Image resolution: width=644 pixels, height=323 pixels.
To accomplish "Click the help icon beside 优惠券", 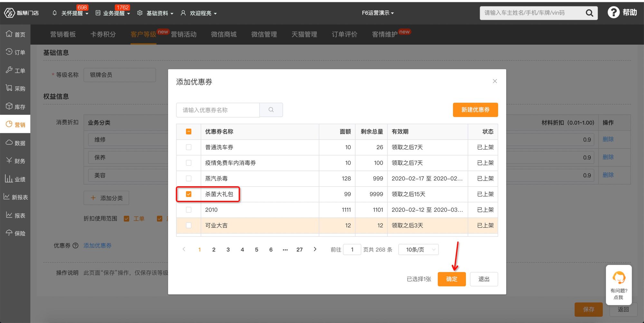I will [75, 245].
